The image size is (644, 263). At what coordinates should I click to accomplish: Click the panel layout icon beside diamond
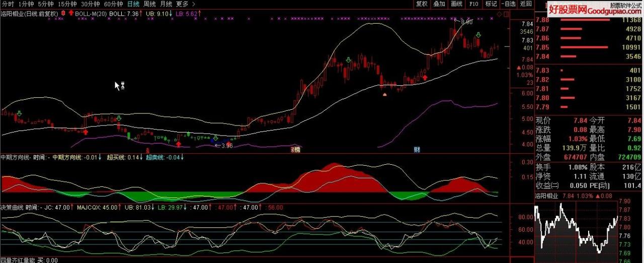pos(506,14)
